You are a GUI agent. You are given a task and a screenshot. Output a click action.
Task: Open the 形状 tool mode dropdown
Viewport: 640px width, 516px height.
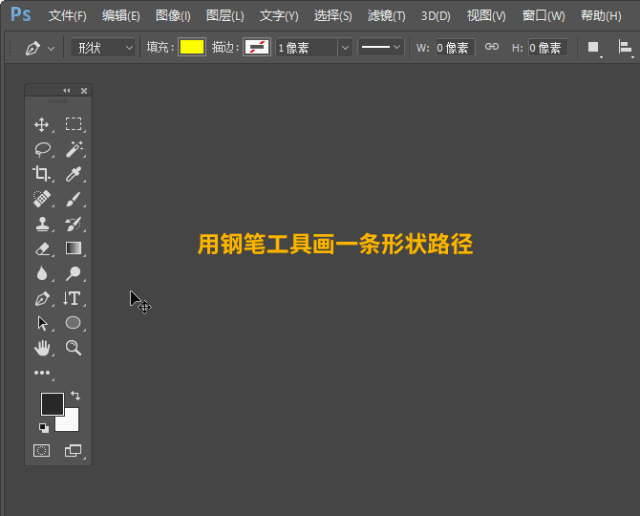[103, 48]
